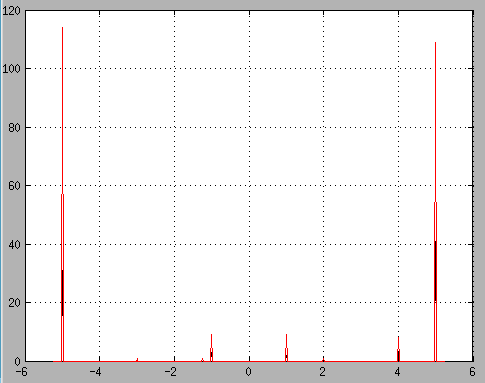Click the y-axis label 100
This screenshot has height=383, width=485.
[x=11, y=69]
